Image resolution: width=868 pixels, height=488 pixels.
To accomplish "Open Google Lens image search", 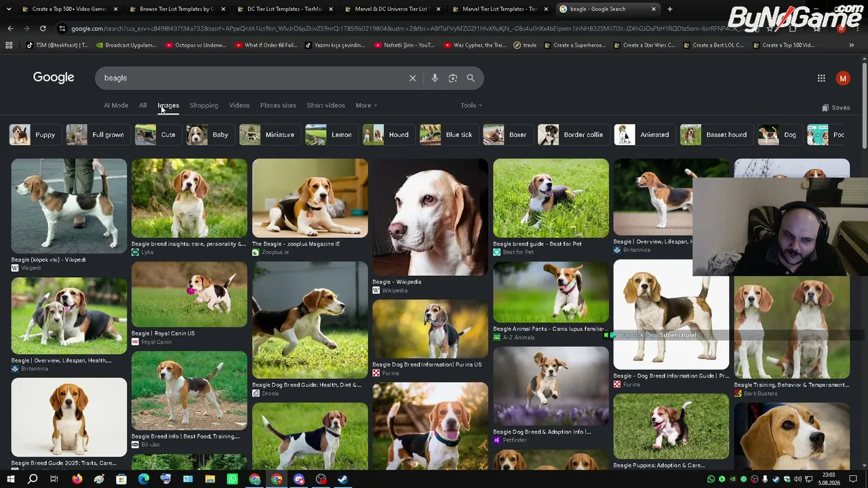I will [453, 78].
